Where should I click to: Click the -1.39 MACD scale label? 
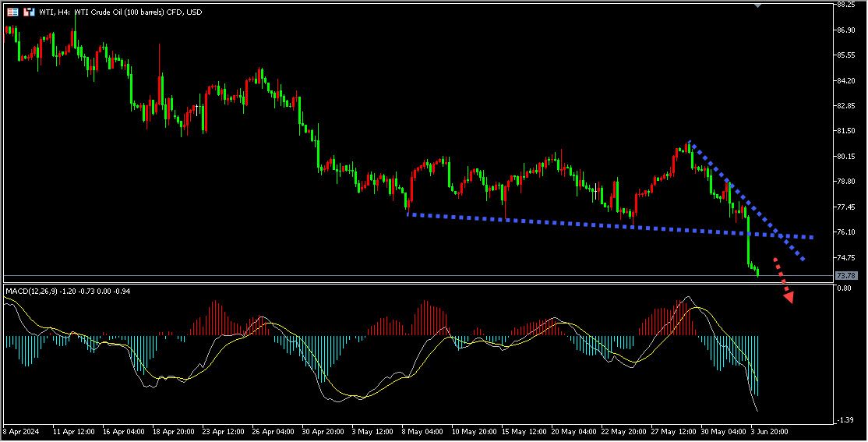tap(844, 420)
